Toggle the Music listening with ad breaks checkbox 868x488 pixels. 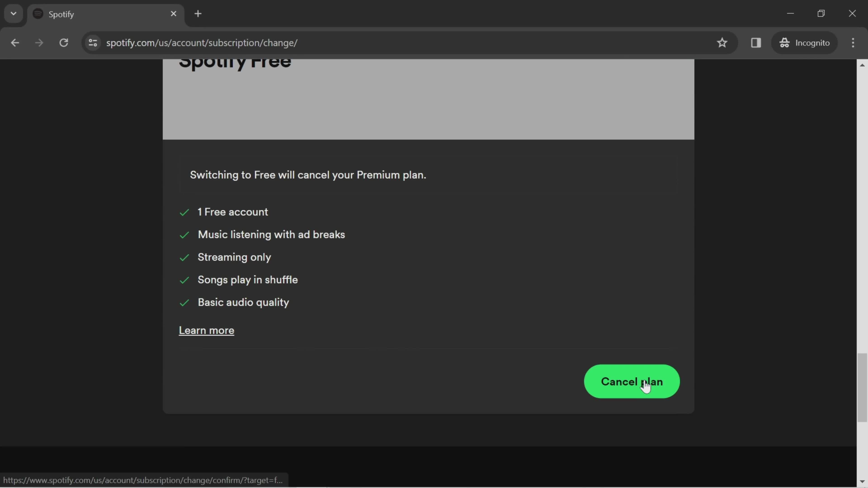(x=184, y=234)
